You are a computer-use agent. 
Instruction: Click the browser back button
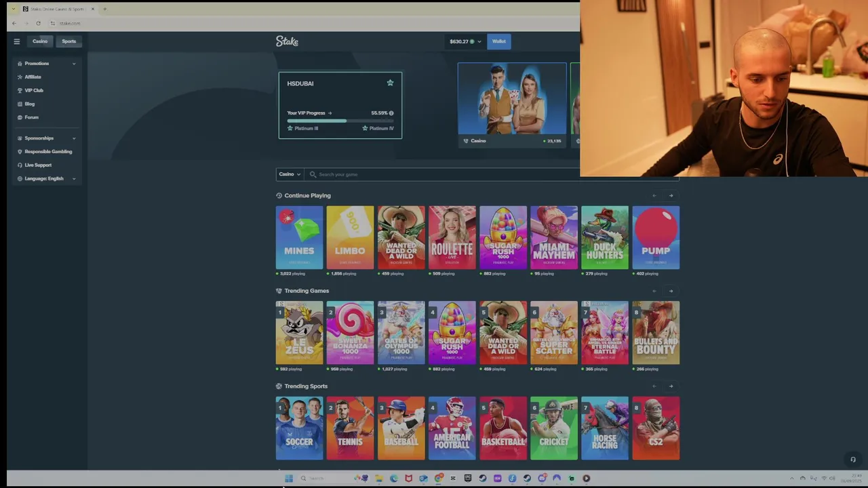tap(14, 23)
